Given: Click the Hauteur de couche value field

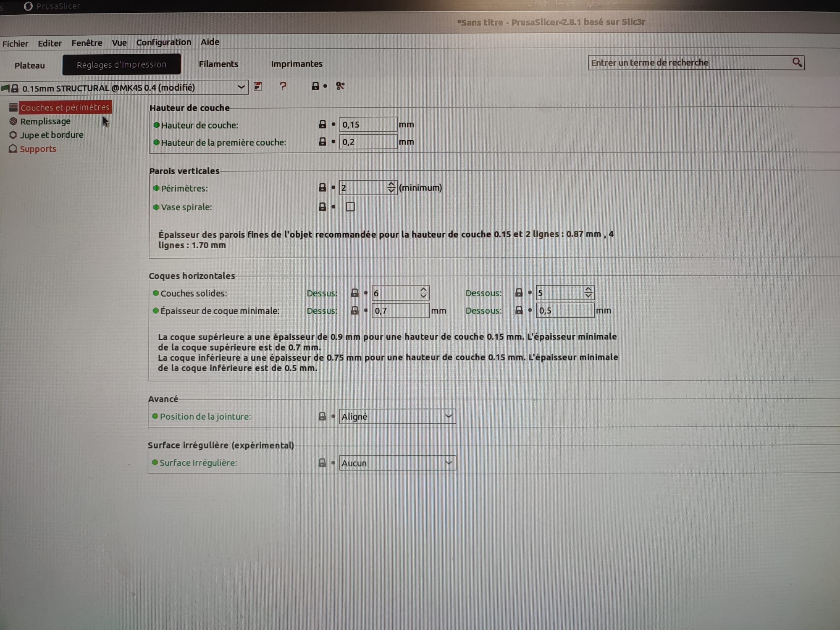Looking at the screenshot, I should coord(368,124).
